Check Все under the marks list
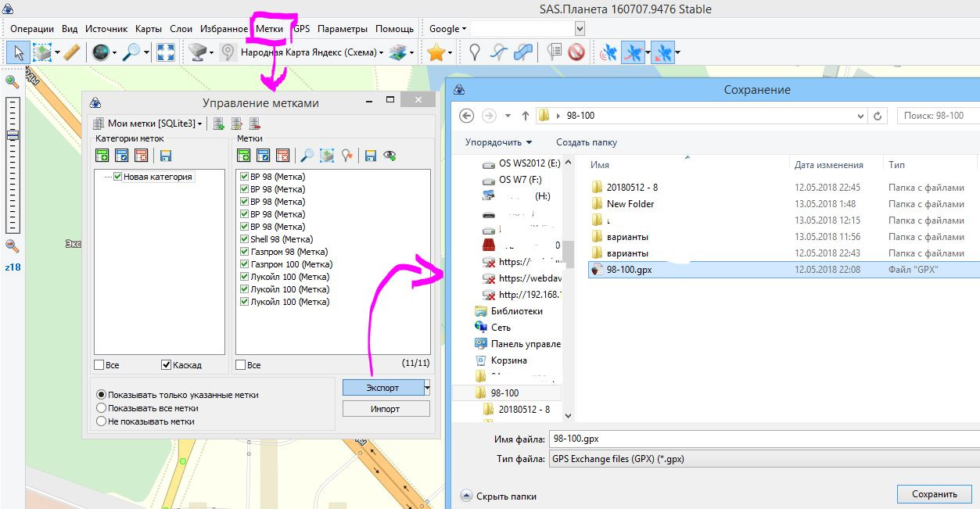Screen dimensions: 980x509 pyautogui.click(x=241, y=364)
